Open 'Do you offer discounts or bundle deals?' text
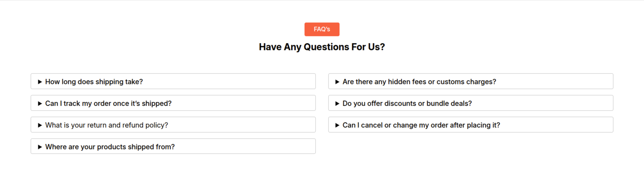Screen dimensions: 644x195 [407, 104]
